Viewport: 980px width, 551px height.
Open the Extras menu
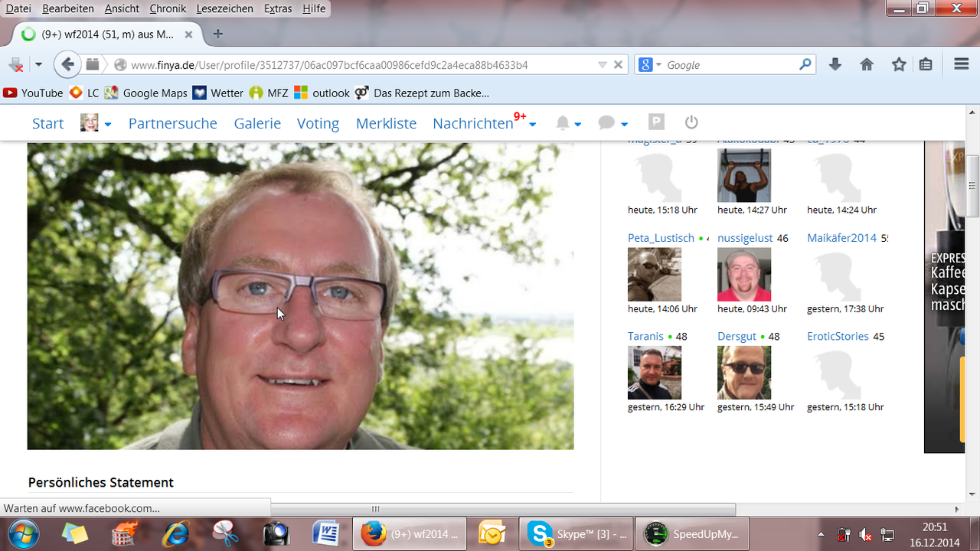point(278,8)
